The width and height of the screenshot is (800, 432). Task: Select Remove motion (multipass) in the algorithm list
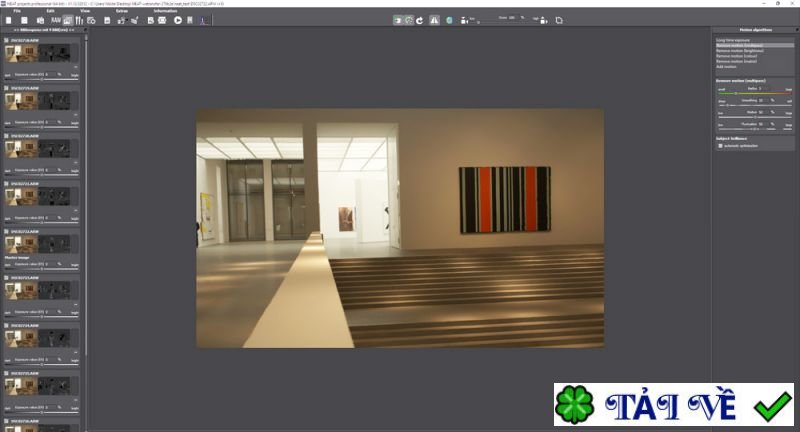coord(755,45)
